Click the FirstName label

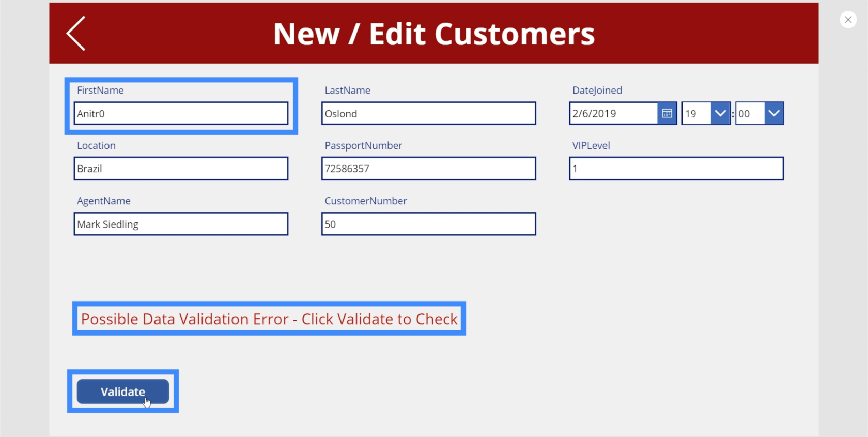coord(100,90)
